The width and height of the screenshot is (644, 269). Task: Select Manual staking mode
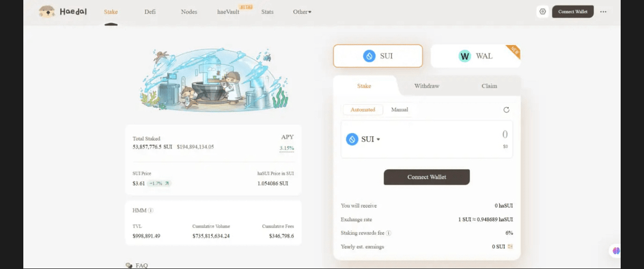399,109
